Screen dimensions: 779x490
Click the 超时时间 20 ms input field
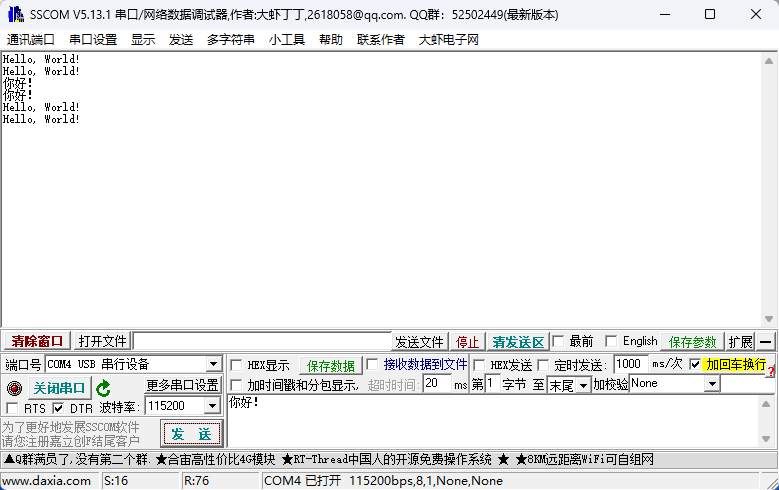(x=436, y=384)
